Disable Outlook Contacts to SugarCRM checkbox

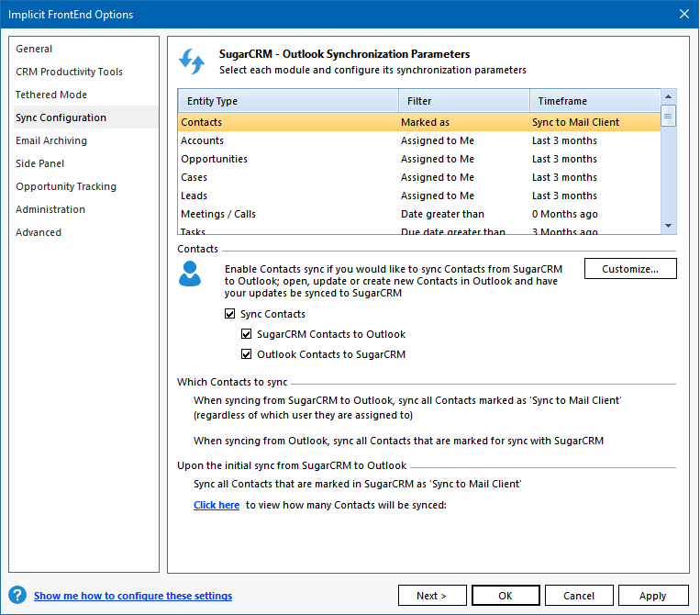(247, 354)
